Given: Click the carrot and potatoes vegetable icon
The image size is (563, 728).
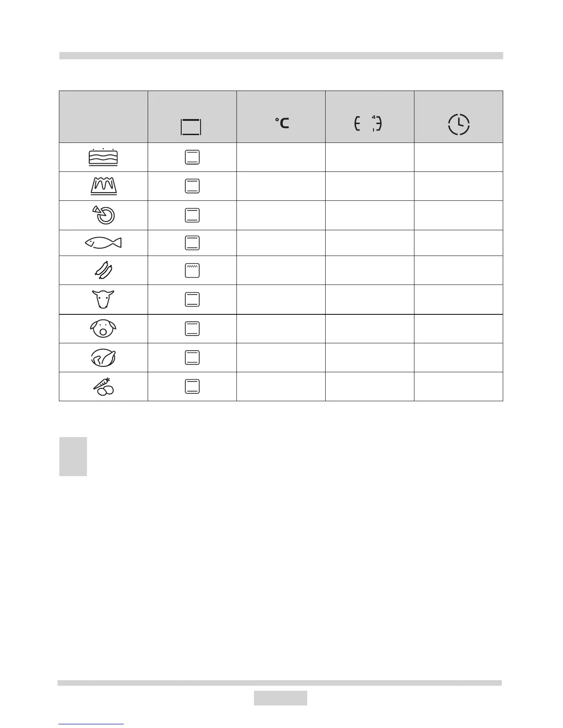Looking at the screenshot, I should 103,387.
